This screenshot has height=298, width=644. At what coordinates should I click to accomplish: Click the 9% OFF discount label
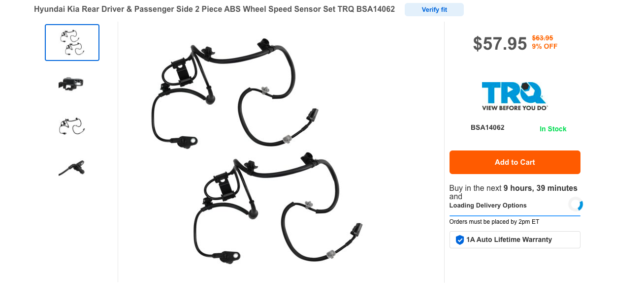click(x=545, y=47)
